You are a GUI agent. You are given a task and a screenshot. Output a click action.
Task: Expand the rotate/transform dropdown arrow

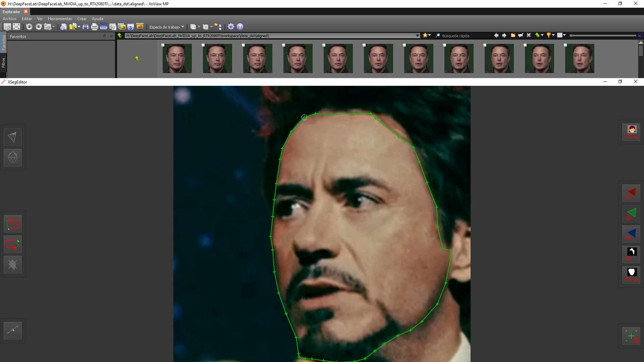(x=53, y=26)
